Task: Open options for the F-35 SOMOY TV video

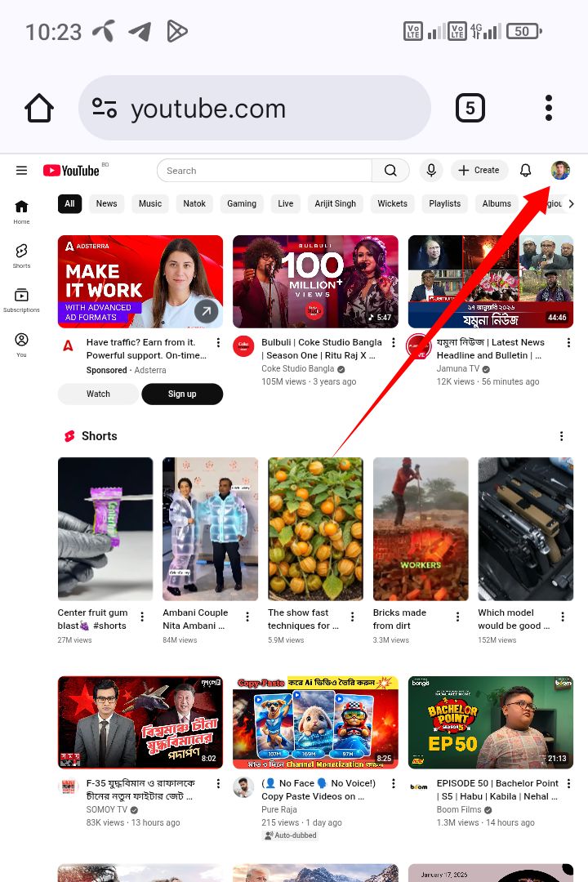Action: (218, 783)
